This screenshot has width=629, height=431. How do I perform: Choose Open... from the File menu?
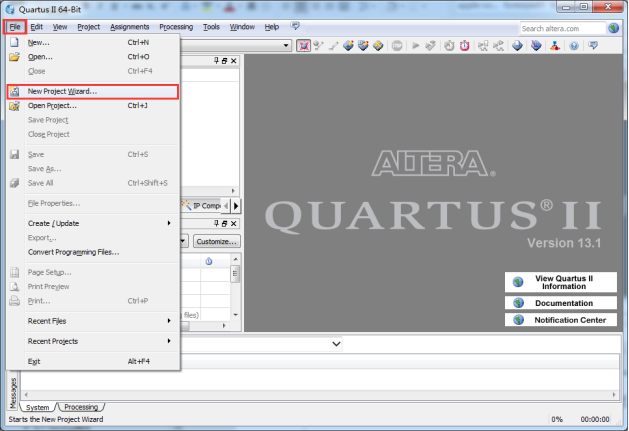(x=92, y=57)
